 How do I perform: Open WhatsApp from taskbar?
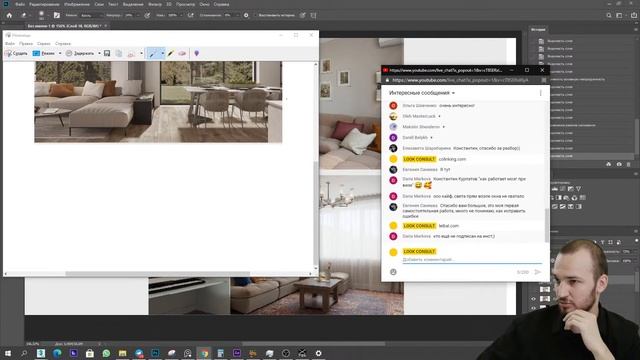(x=106, y=353)
